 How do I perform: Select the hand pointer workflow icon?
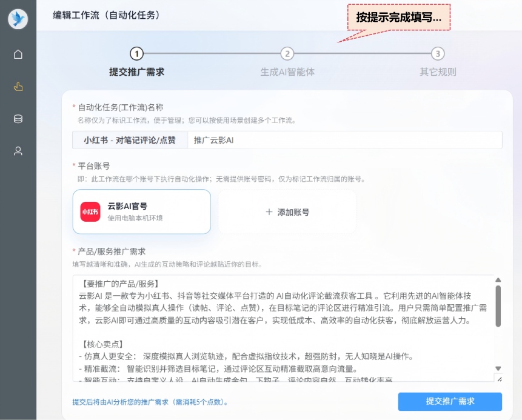coord(18,87)
